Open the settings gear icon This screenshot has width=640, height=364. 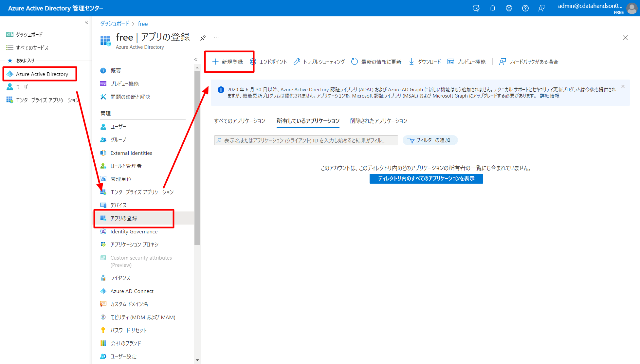pyautogui.click(x=509, y=8)
